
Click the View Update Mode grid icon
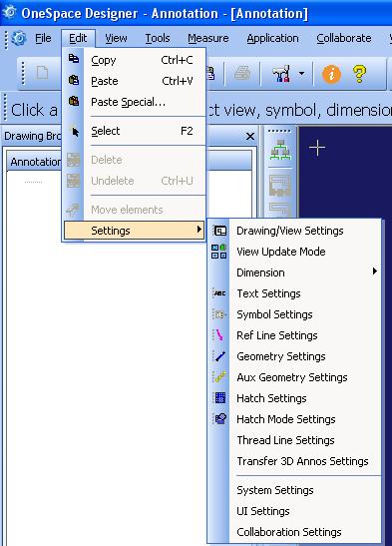point(218,252)
